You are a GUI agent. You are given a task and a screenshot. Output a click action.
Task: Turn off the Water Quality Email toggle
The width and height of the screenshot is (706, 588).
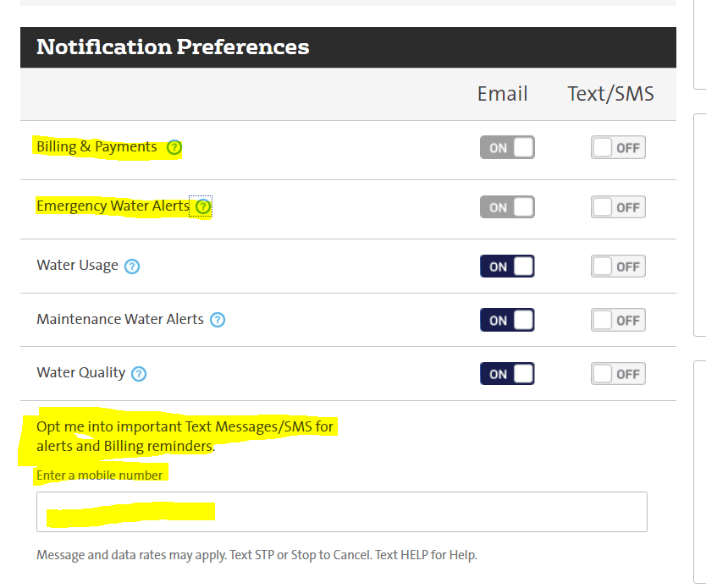(507, 373)
